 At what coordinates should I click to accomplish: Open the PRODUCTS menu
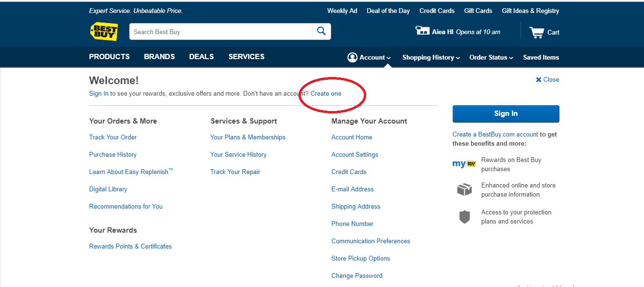(x=110, y=57)
